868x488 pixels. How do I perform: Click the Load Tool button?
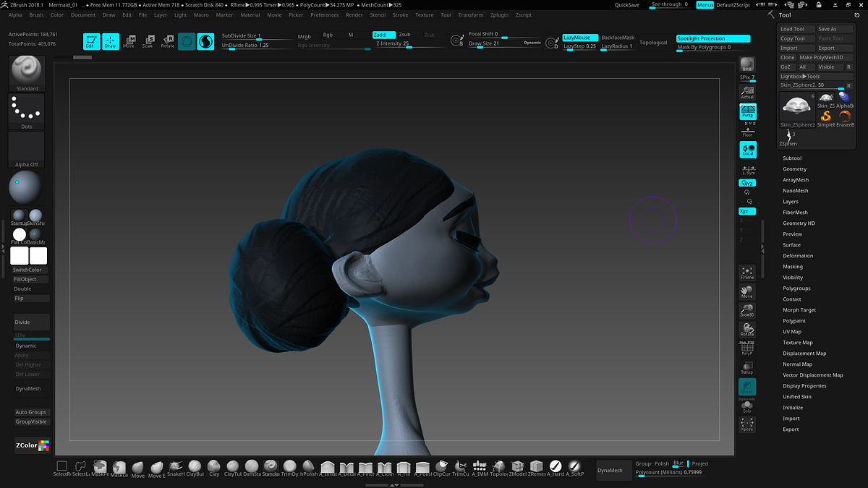[796, 29]
